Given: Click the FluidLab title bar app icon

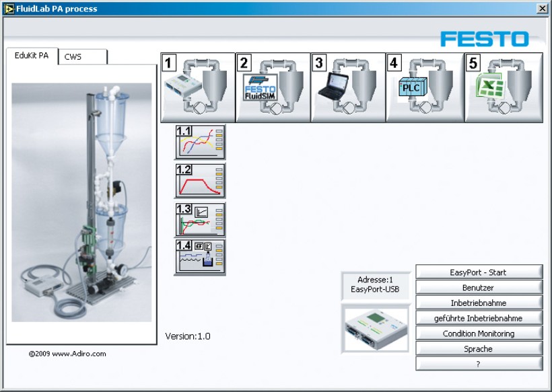Looking at the screenshot, I should click(x=9, y=9).
